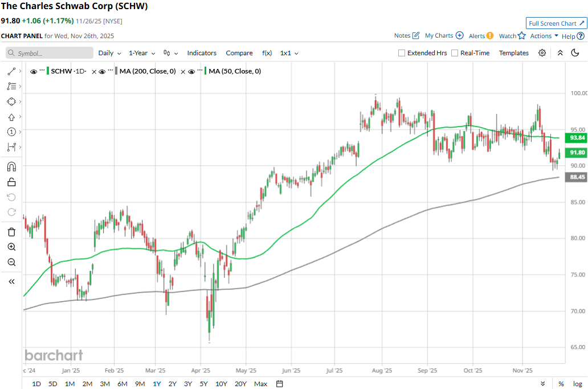Click the Full Screen Chart button
The width and height of the screenshot is (588, 389).
coord(556,23)
